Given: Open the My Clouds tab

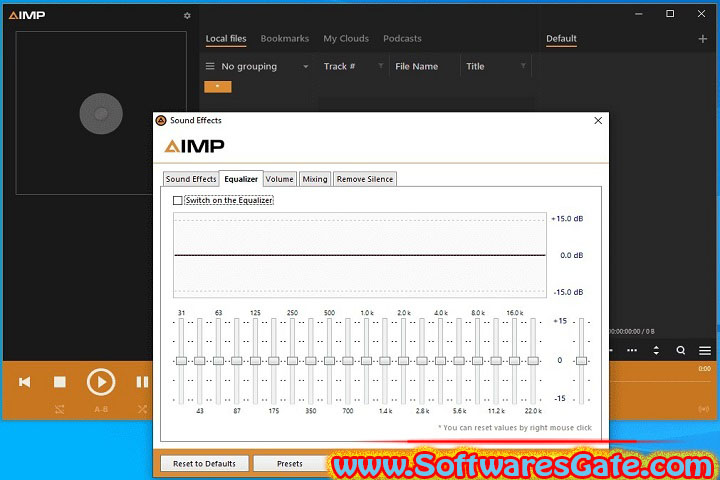Looking at the screenshot, I should pos(346,39).
